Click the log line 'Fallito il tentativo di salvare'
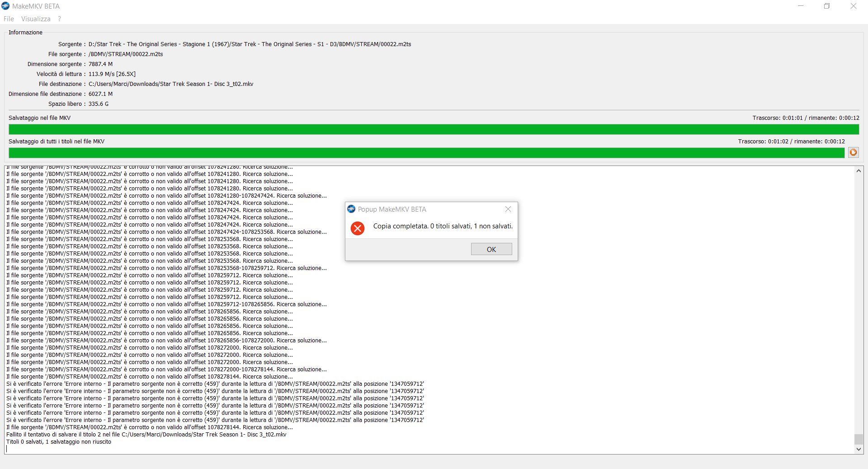Image resolution: width=868 pixels, height=469 pixels. (146, 435)
